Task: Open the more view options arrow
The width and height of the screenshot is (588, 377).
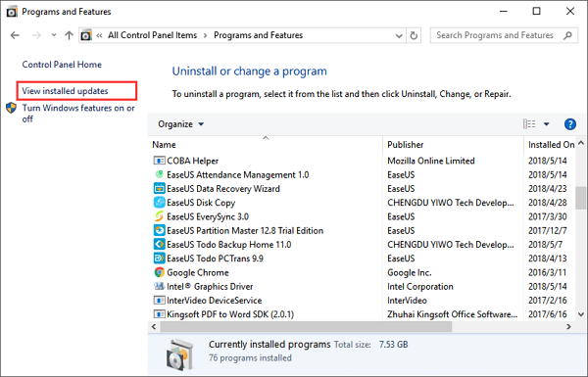Action: (x=547, y=124)
